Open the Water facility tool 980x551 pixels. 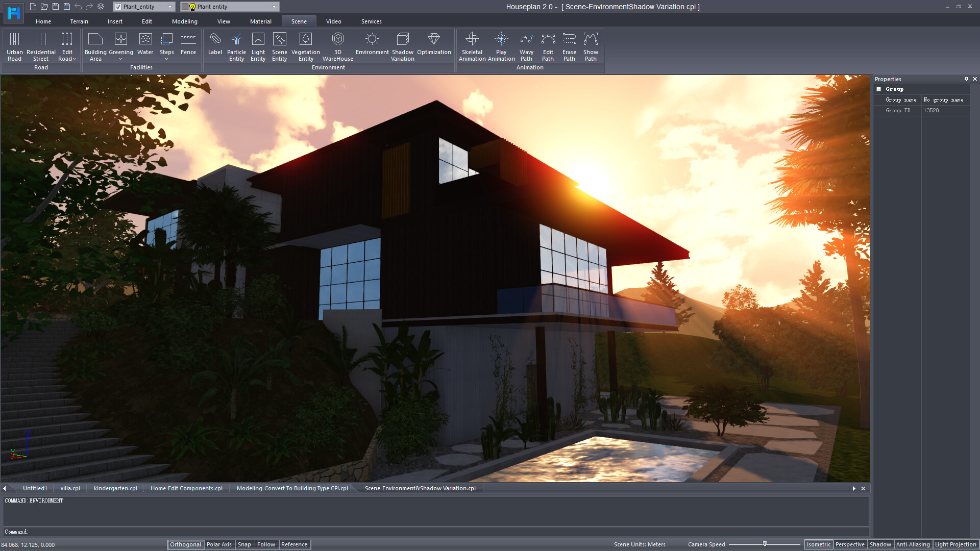click(x=145, y=44)
